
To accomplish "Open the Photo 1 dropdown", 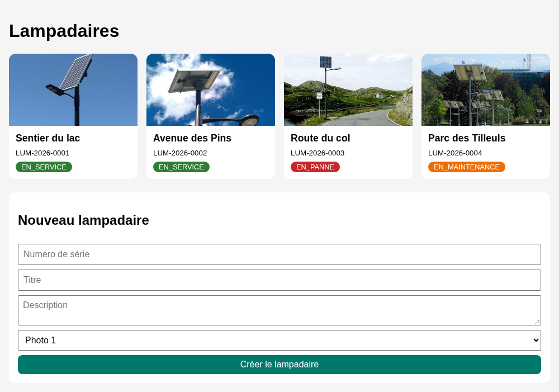I will tap(279, 341).
